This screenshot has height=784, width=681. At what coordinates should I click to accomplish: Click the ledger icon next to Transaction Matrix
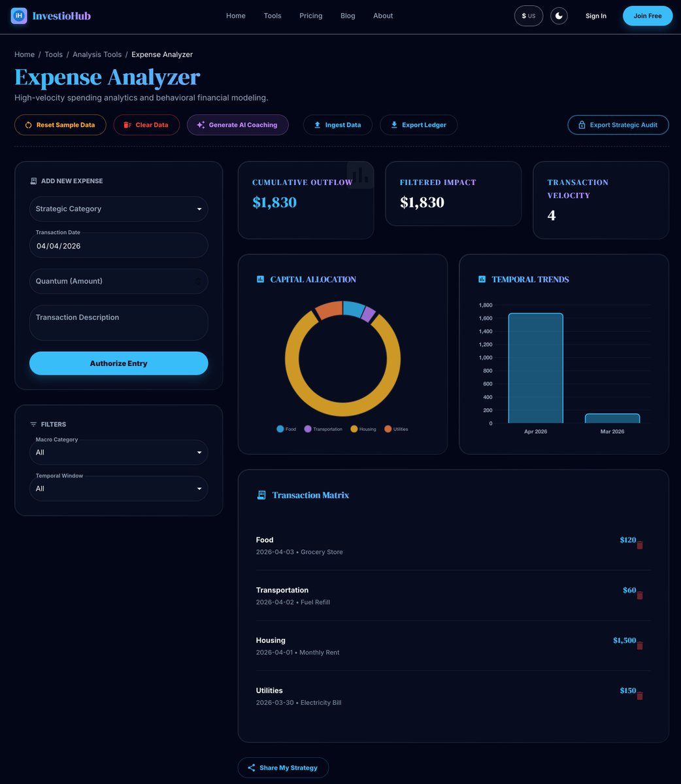(x=261, y=495)
